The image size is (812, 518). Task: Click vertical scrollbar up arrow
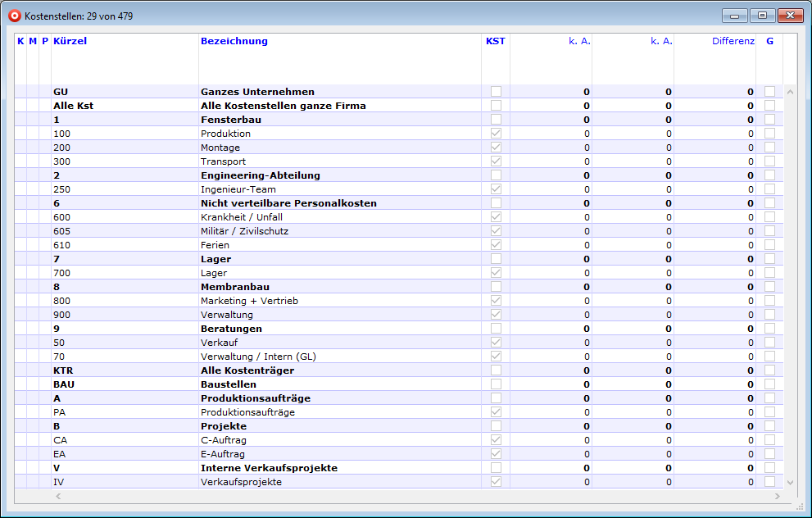[790, 92]
